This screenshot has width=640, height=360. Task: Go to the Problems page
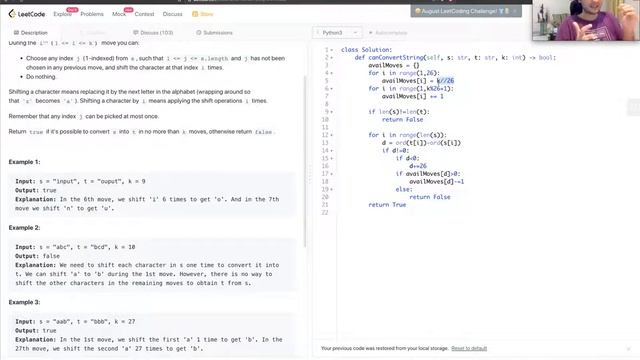pyautogui.click(x=92, y=14)
